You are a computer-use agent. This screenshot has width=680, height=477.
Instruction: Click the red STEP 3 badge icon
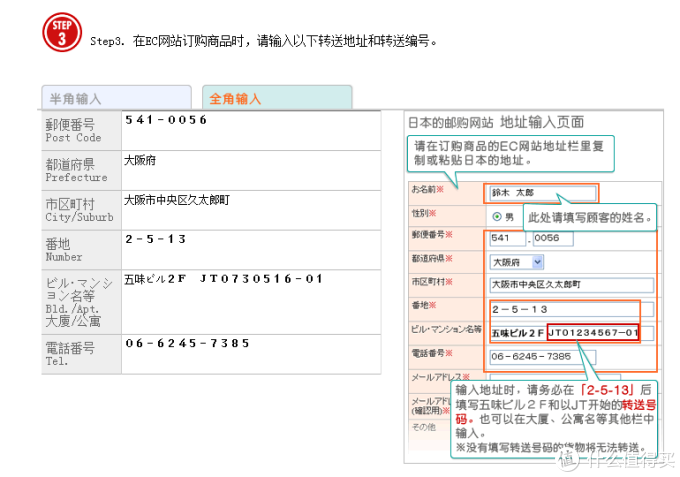click(x=61, y=33)
